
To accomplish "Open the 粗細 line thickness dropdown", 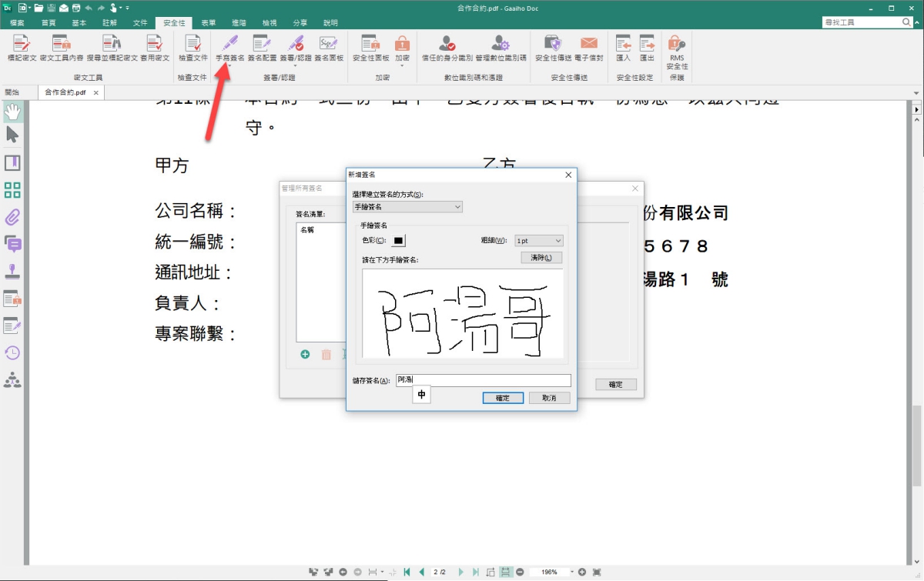I will pos(539,241).
